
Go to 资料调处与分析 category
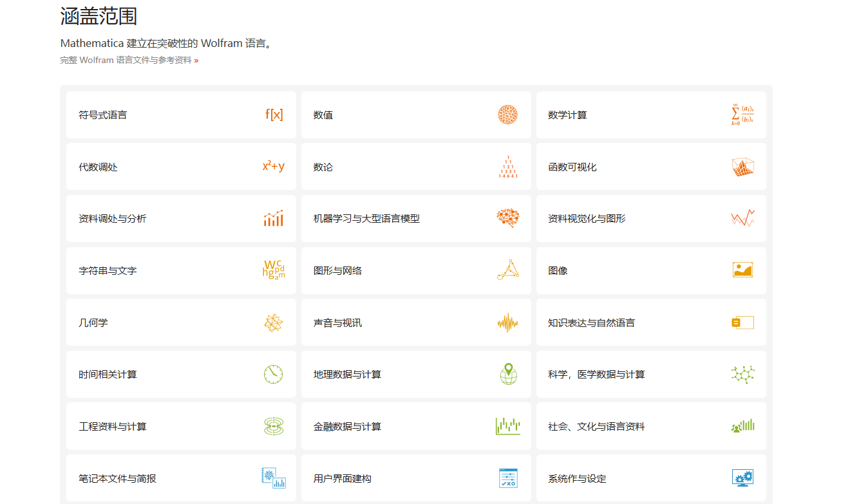point(181,218)
